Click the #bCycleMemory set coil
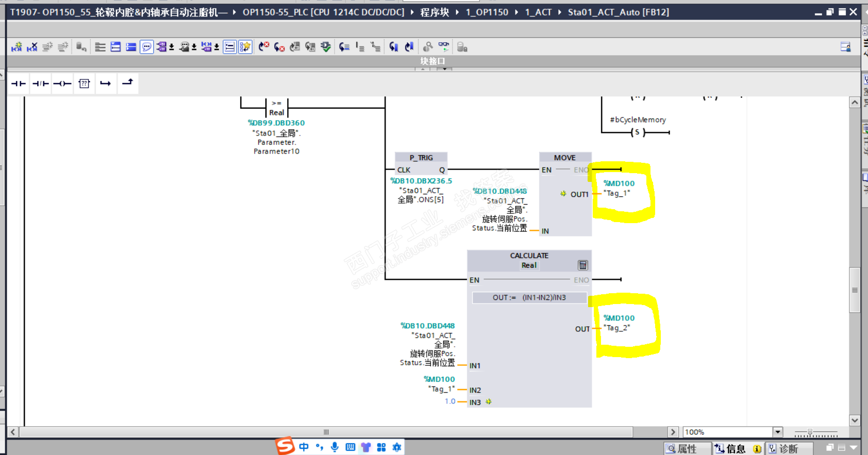 tap(637, 132)
